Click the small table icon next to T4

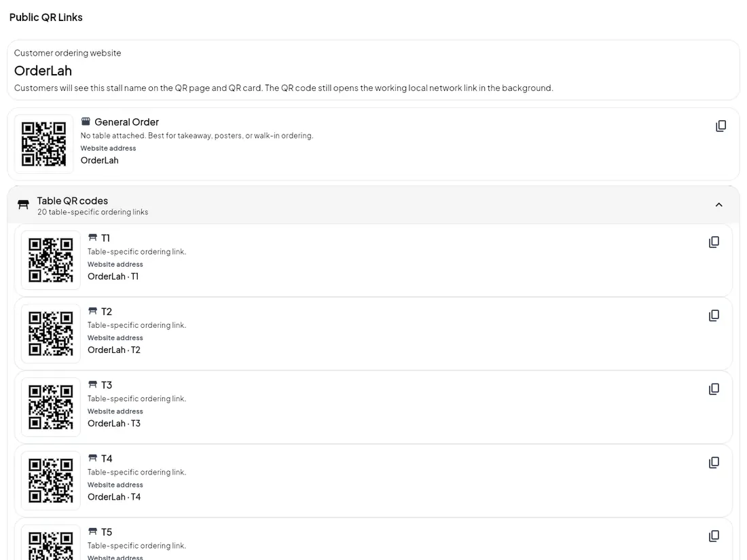click(92, 458)
